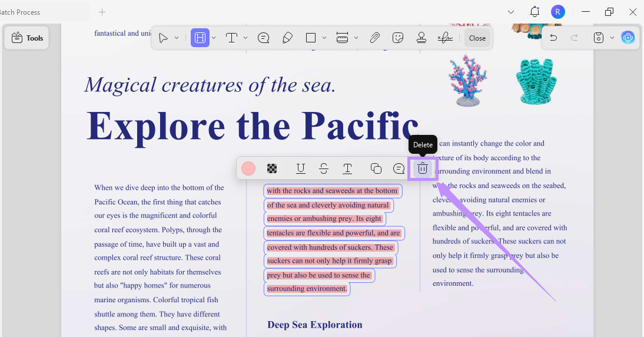Screen dimensions: 644x337
Task: Open the sticker tool
Action: 397,38
